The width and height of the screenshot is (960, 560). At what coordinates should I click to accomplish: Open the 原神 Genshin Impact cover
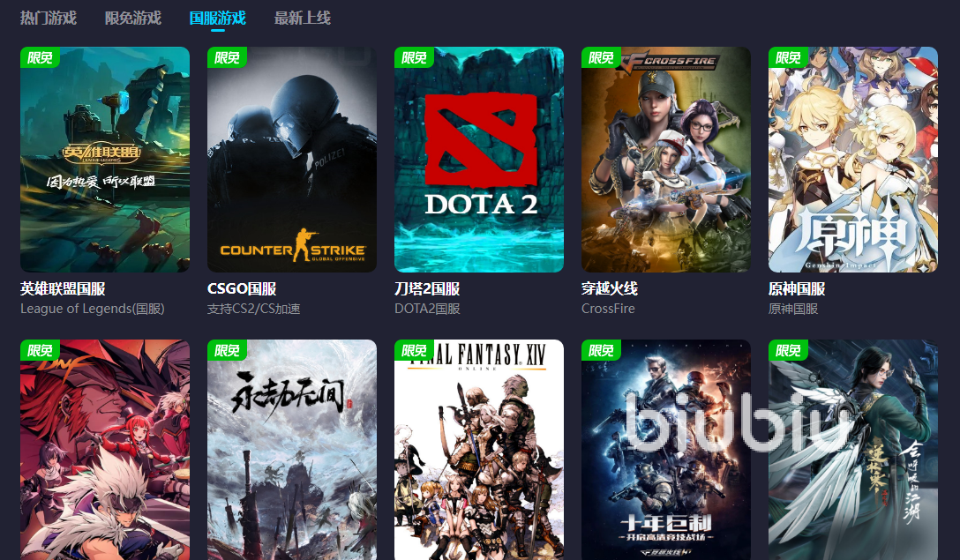(x=853, y=160)
